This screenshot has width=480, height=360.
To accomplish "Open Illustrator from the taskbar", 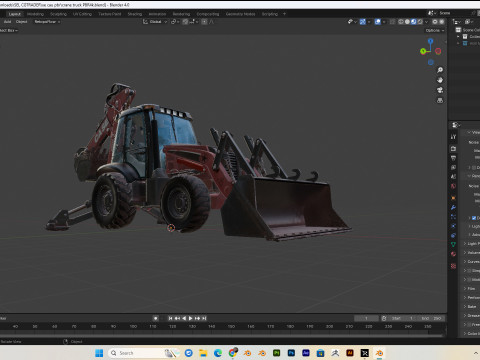I will click(x=350, y=353).
